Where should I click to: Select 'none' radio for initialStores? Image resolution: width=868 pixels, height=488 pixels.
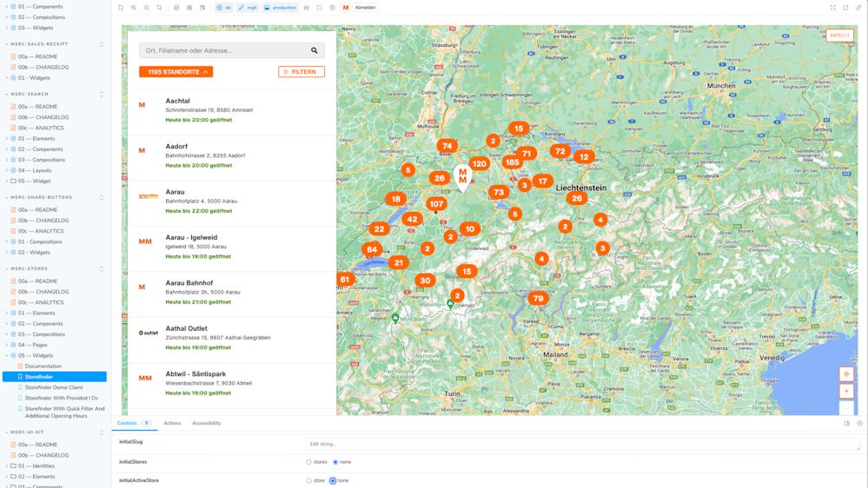pos(335,462)
